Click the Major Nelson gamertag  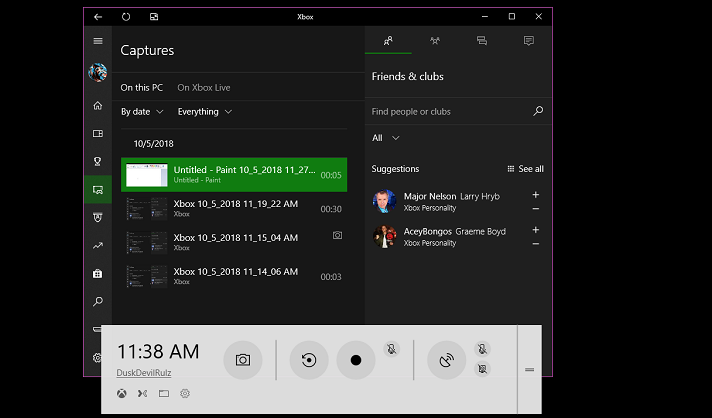click(x=430, y=197)
